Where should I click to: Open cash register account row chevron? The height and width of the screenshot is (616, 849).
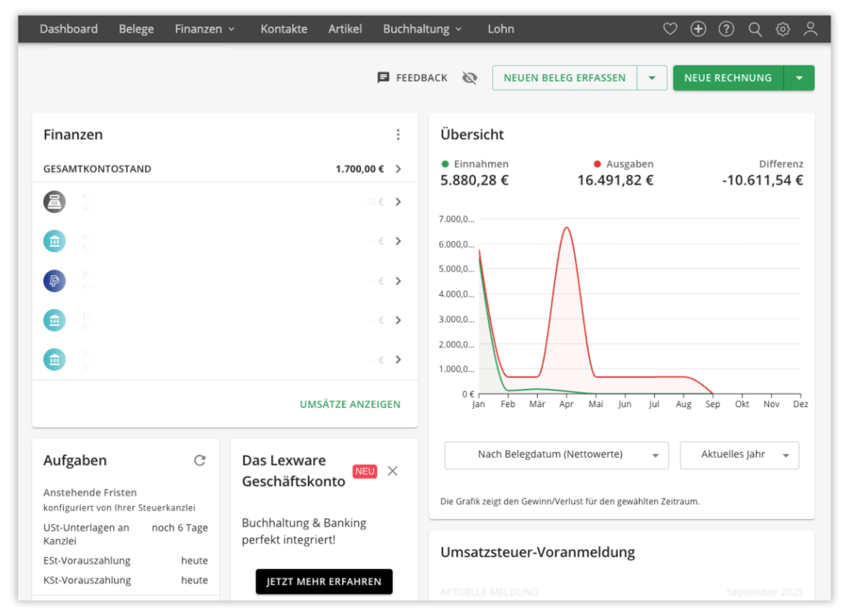point(398,202)
